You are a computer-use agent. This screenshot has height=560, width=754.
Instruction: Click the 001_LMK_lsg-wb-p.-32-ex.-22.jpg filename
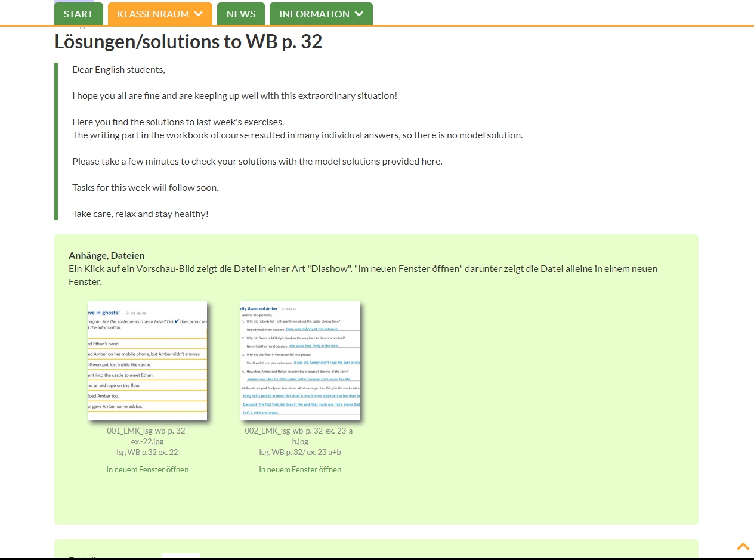[x=147, y=436]
